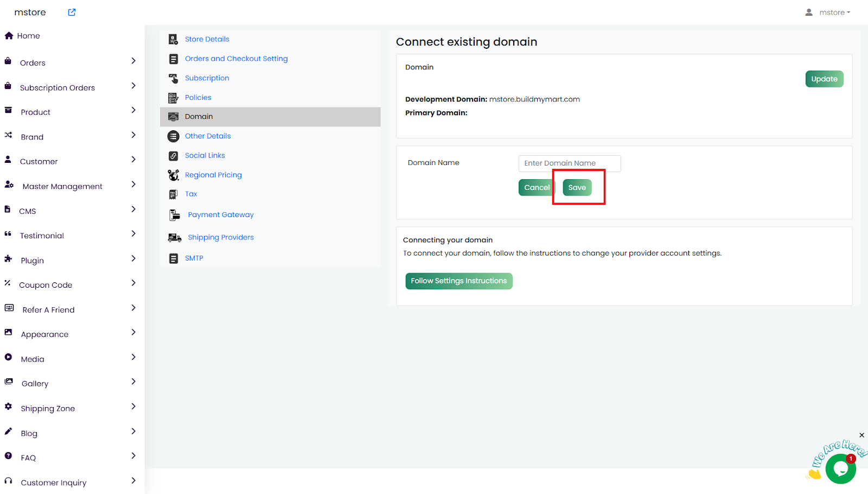Click the Regional Pricing globe icon
Viewport: 868px width, 494px height.
173,175
